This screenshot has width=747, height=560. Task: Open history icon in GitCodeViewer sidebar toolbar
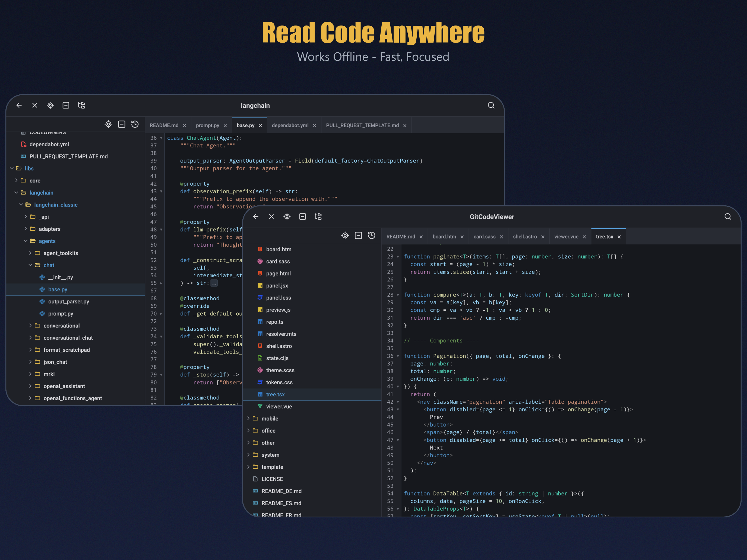(x=372, y=235)
